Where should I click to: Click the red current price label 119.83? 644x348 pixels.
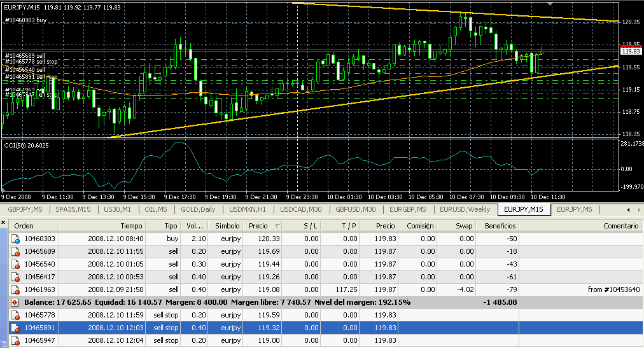point(631,51)
